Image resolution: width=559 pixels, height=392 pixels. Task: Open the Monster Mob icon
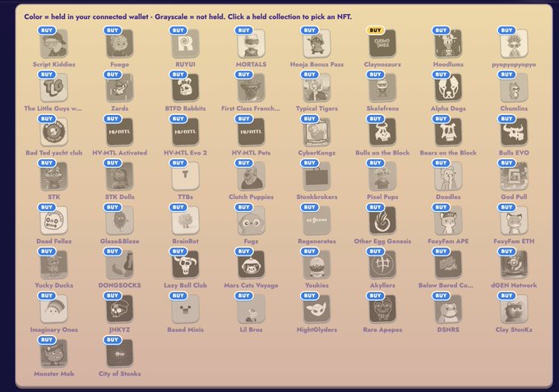tap(53, 353)
